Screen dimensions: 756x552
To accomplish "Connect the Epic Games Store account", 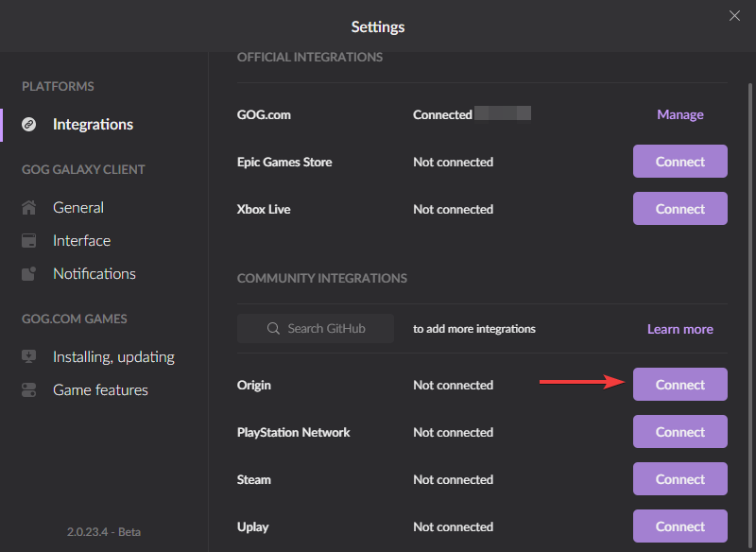I will (679, 161).
